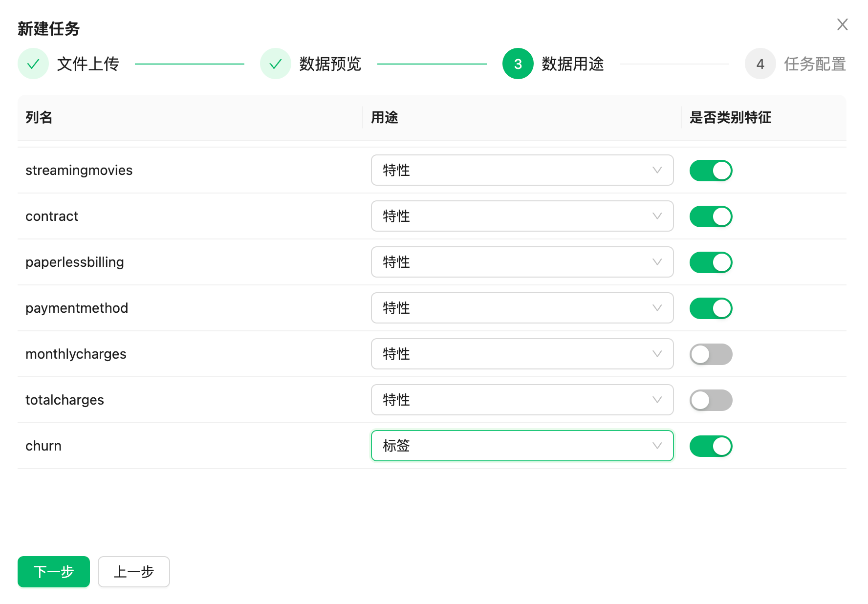Enable category feature for monthlycharges
This screenshot has height=604, width=868.
[x=711, y=354]
